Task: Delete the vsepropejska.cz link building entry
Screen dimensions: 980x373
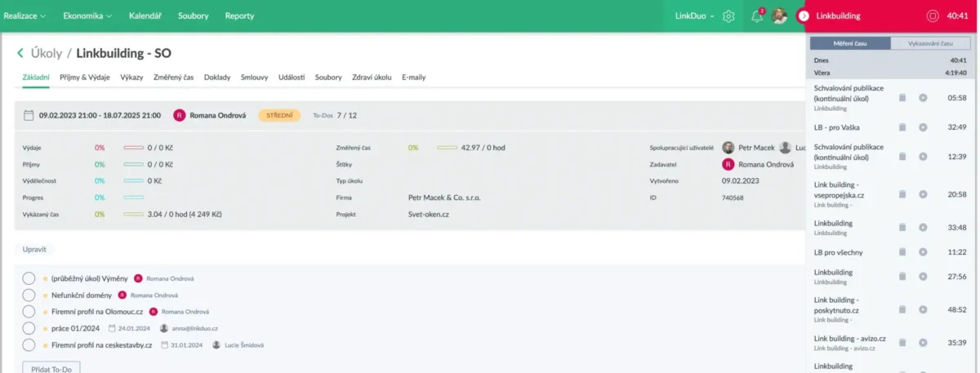Action: click(902, 194)
